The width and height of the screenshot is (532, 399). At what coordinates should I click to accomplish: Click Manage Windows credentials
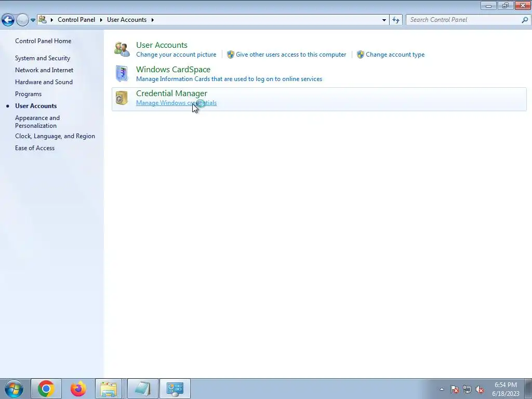[x=176, y=103]
